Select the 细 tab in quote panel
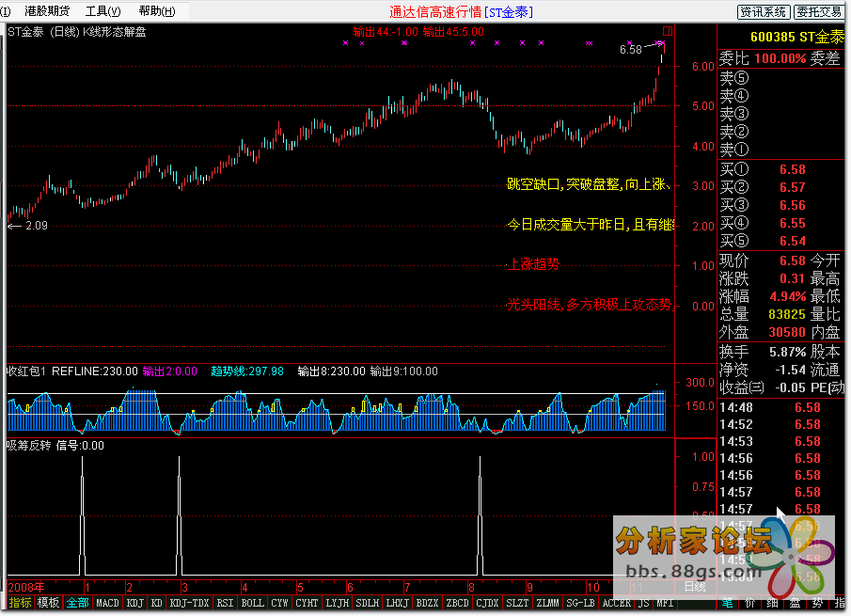This screenshot has width=851, height=616. 772,603
